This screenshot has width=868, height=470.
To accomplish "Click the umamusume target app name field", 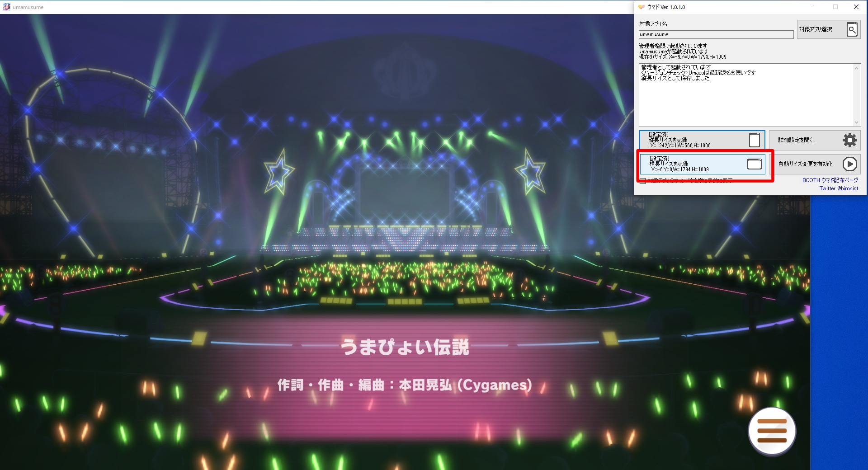I will pos(716,35).
